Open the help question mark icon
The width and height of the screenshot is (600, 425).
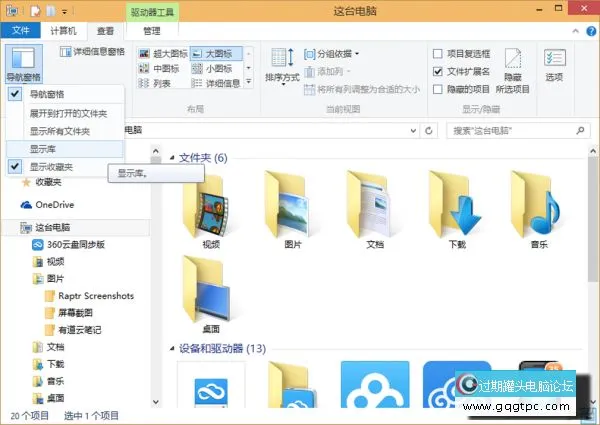[x=591, y=31]
